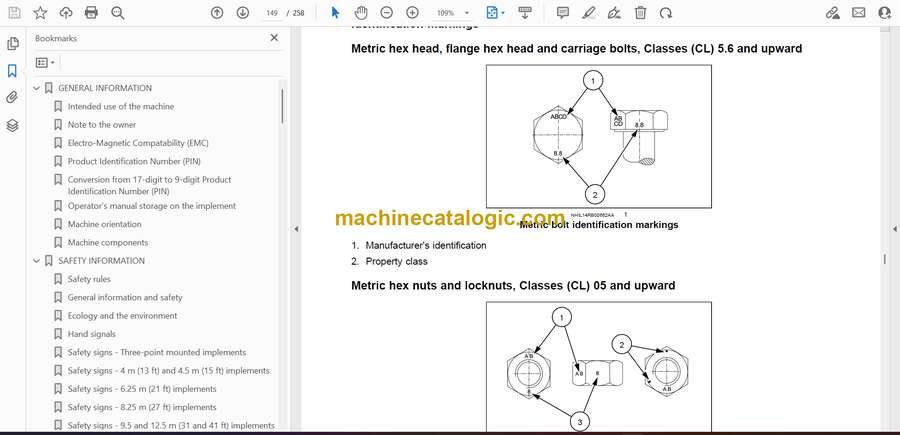This screenshot has height=435, width=900.
Task: Open 'Intended use of the machine' bookmark
Action: tap(121, 106)
